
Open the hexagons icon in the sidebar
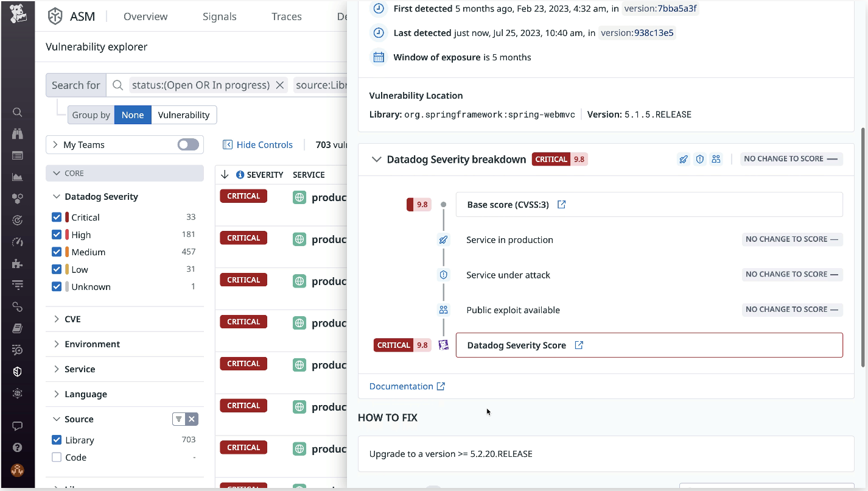coord(18,199)
